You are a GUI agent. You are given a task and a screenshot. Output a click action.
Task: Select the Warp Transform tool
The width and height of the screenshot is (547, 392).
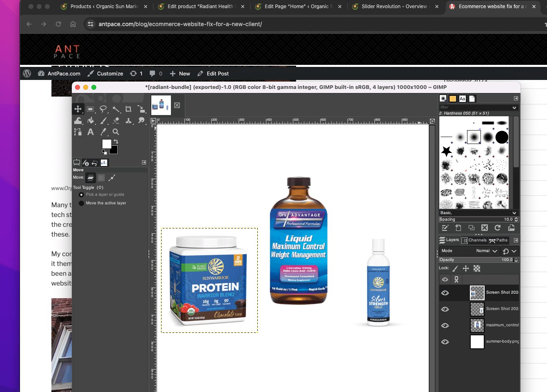[78, 120]
